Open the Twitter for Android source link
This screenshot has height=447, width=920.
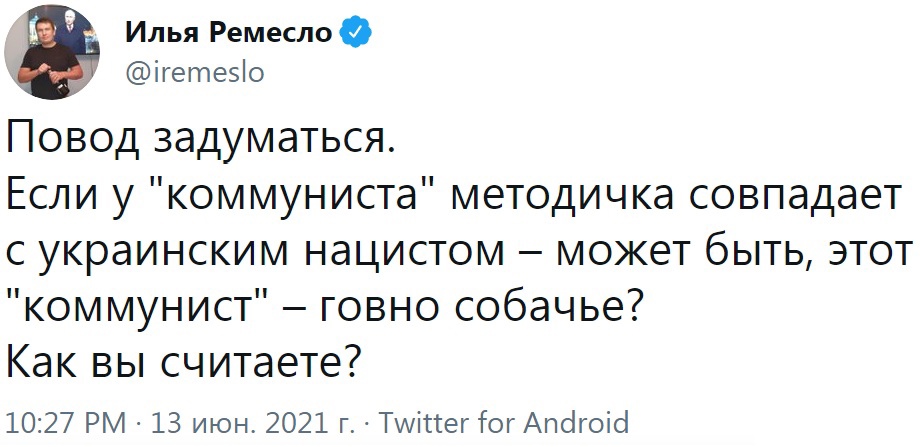click(504, 422)
